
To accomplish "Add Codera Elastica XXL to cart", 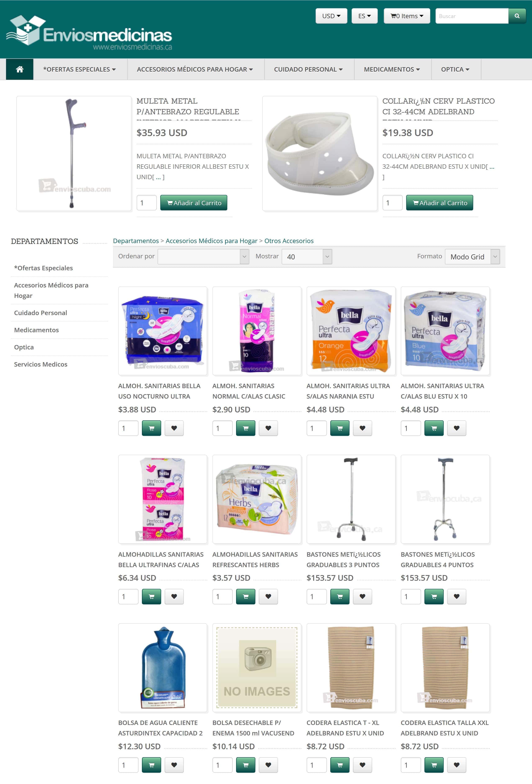I will [x=434, y=765].
